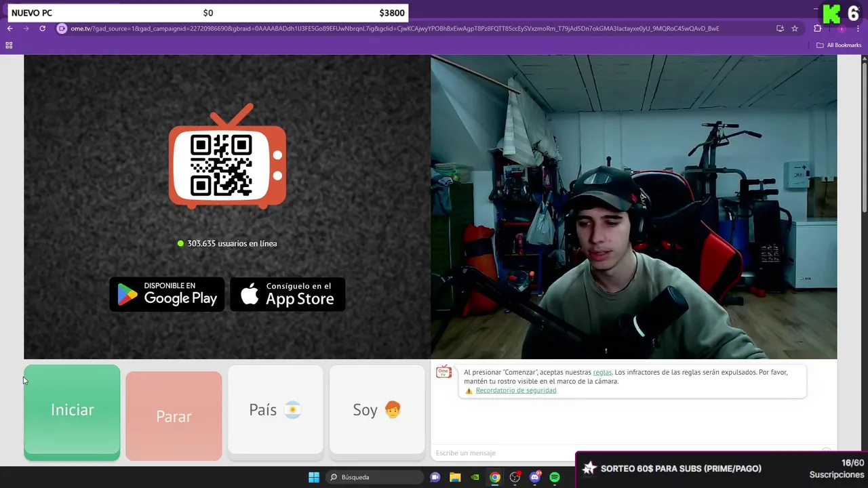Image resolution: width=868 pixels, height=488 pixels.
Task: Open the All Bookmarks folder
Action: 839,45
